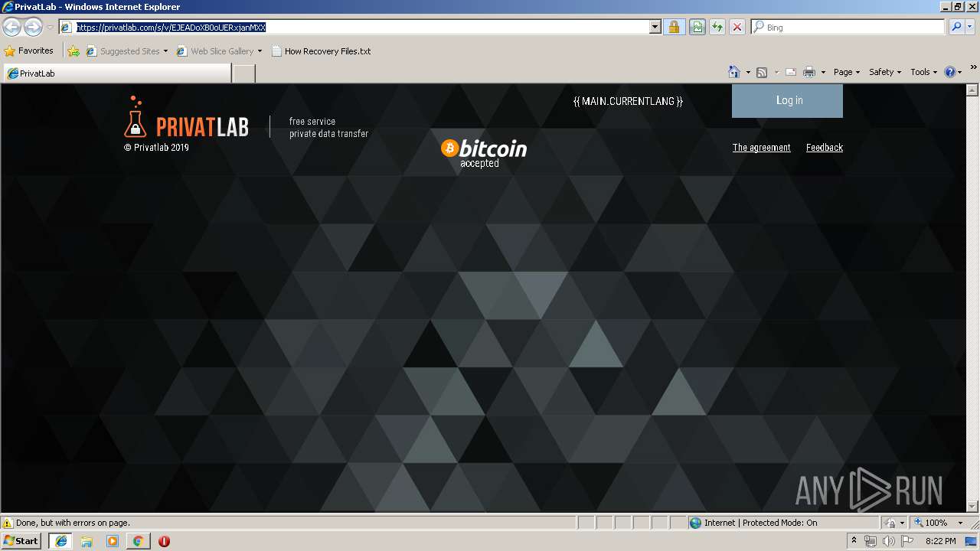980x551 pixels.
Task: Open Internet Explorer in the taskbar
Action: 60,541
